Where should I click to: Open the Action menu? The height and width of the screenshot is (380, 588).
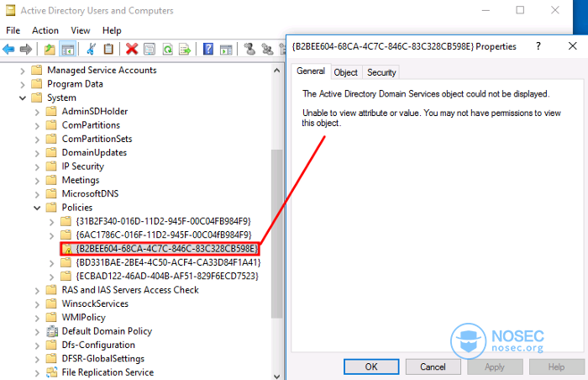(45, 30)
